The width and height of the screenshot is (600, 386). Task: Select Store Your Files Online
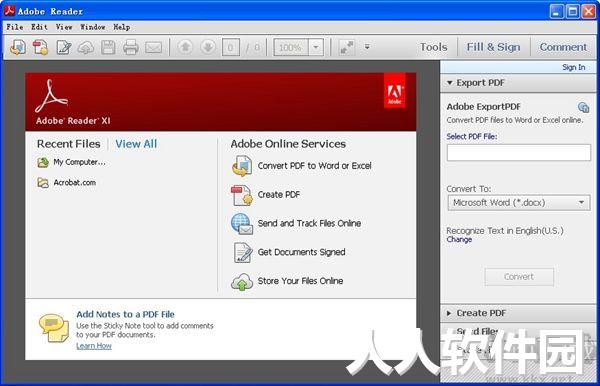(300, 281)
